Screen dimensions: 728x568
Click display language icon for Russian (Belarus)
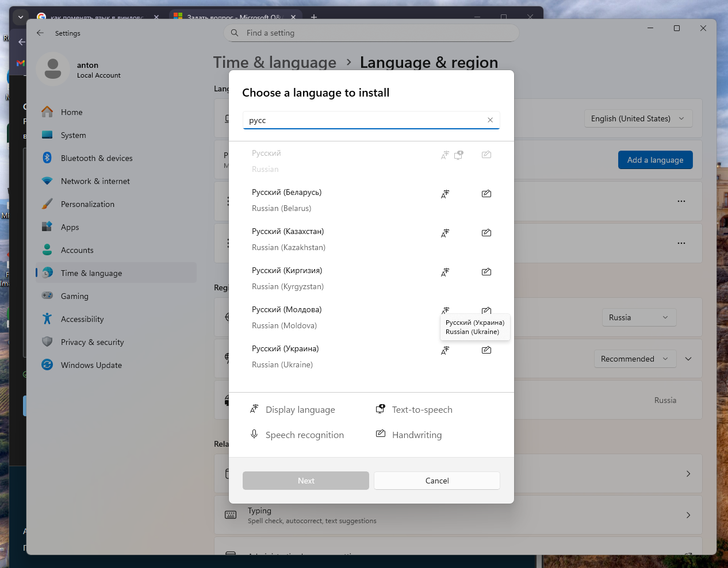tap(445, 194)
